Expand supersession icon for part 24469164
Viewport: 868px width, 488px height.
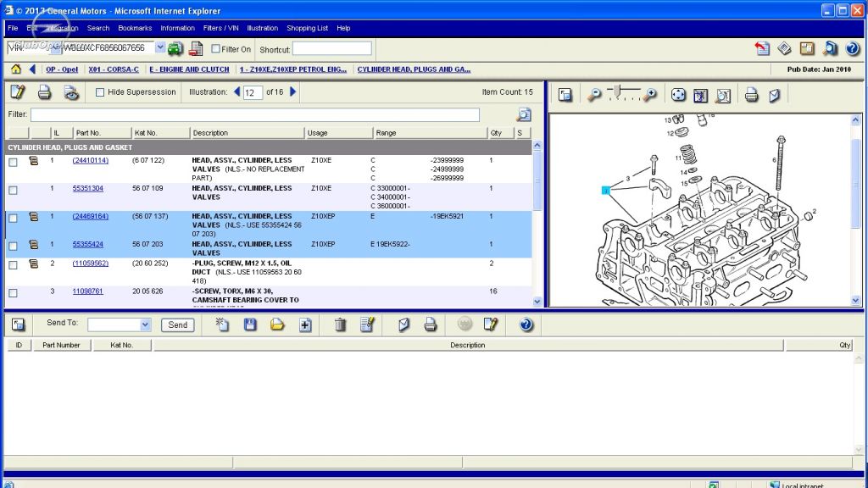[34, 217]
